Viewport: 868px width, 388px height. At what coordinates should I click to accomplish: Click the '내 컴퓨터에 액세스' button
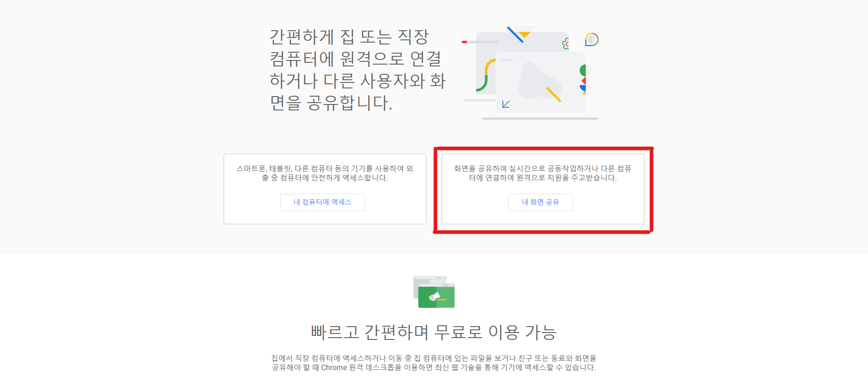pos(322,202)
